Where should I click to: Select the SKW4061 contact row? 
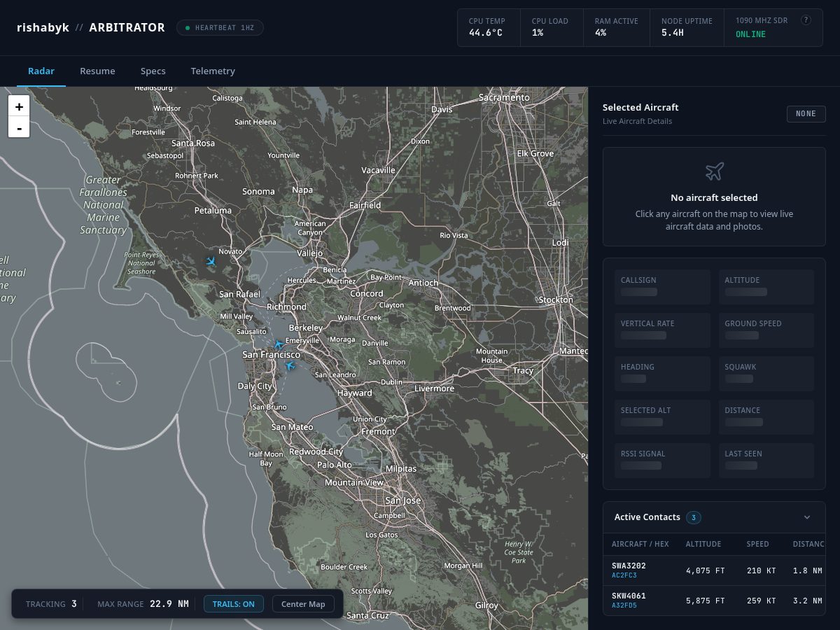[x=714, y=601]
